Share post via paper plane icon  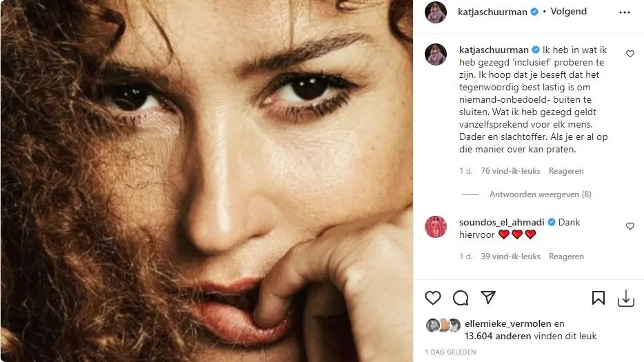[x=487, y=298]
